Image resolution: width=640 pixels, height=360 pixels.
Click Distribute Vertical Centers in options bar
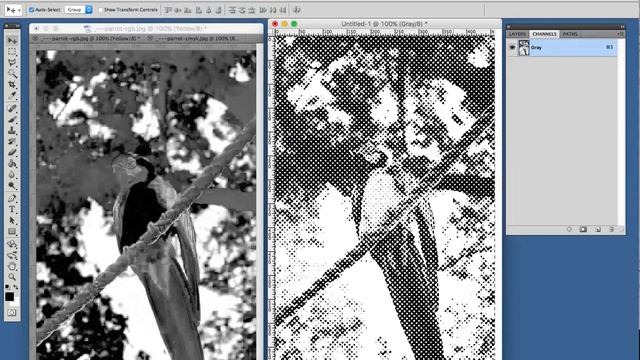[x=242, y=10]
